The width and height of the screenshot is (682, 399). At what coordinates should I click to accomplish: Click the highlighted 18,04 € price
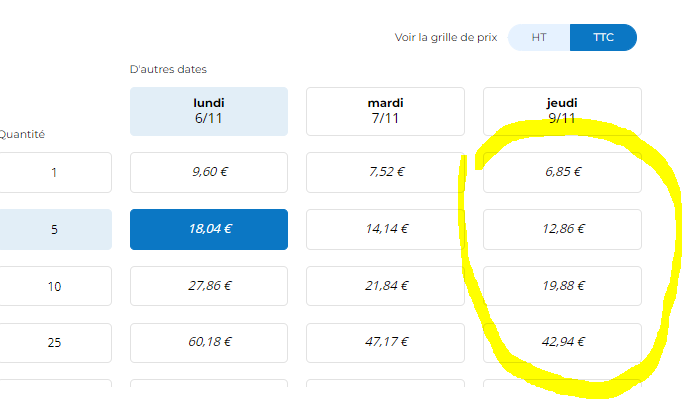(x=209, y=229)
